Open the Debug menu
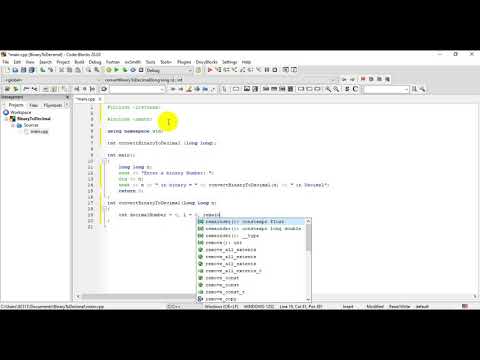This screenshot has height=360, width=480. [x=95, y=62]
